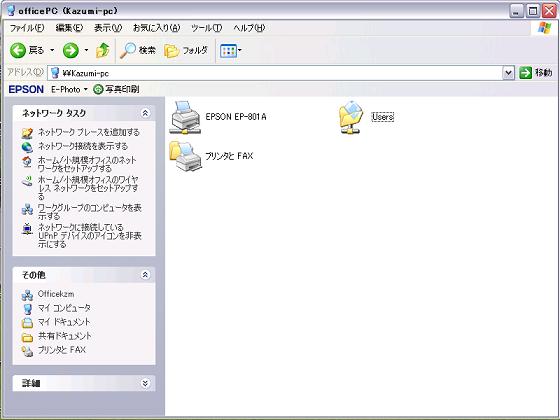This screenshot has width=560, height=420.
Task: Select the EPSON EP-801A network printer icon
Action: coord(185,118)
